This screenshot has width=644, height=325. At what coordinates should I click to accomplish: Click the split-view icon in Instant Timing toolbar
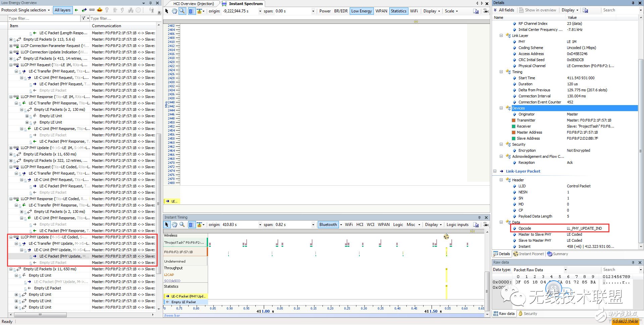point(191,225)
